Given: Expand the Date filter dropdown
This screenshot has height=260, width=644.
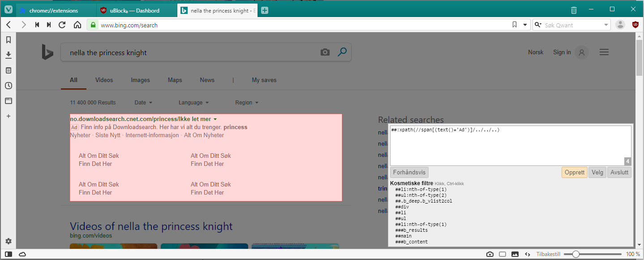Looking at the screenshot, I should (x=143, y=103).
